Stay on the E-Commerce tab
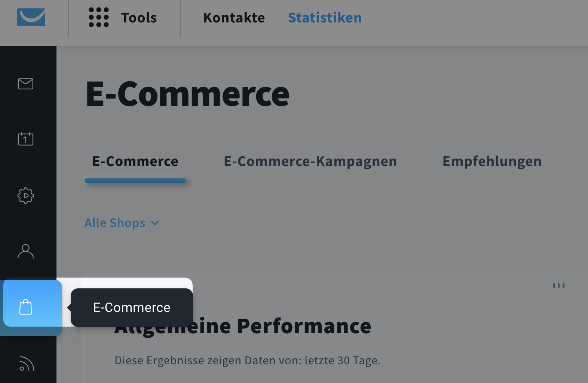Screen dimensions: 588x383 135,161
